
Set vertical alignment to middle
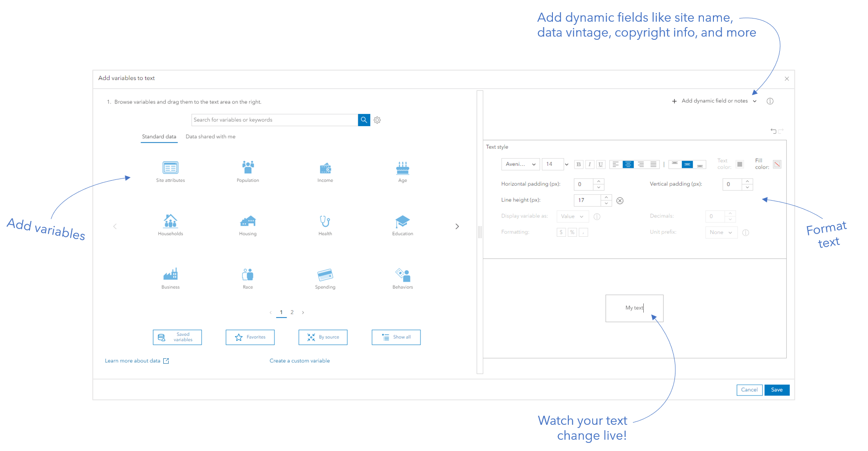click(x=687, y=164)
